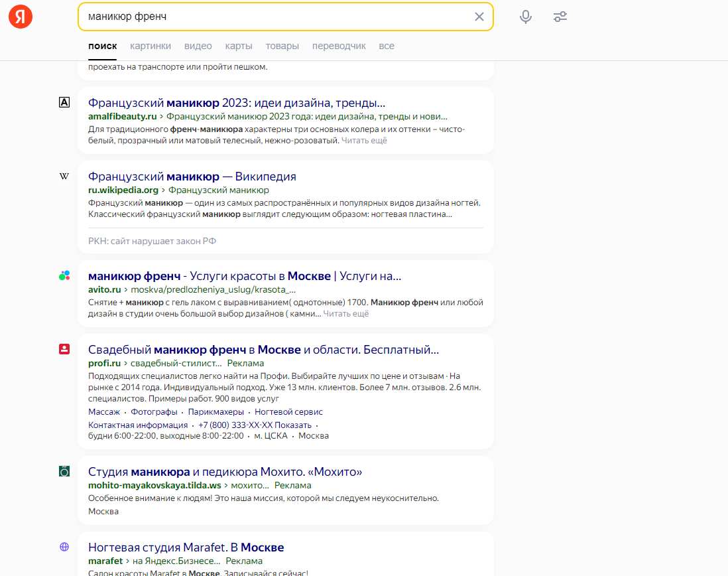Open Ногтевая студия Marafet result title

186,547
